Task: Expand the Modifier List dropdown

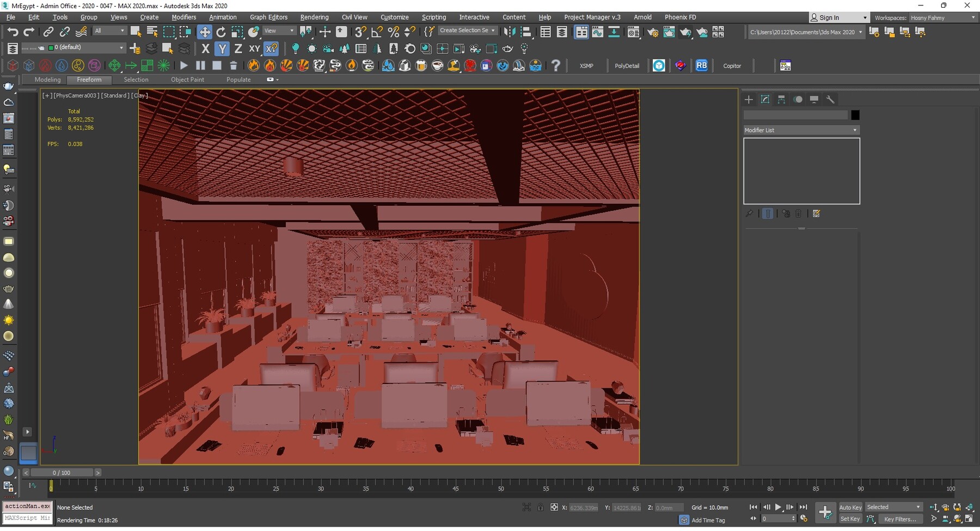Action: [x=801, y=130]
